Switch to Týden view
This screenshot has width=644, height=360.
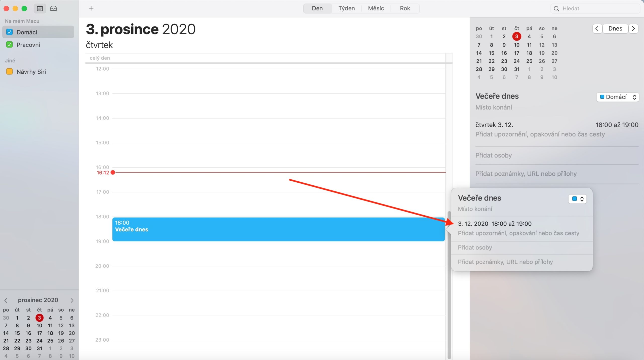pos(346,8)
